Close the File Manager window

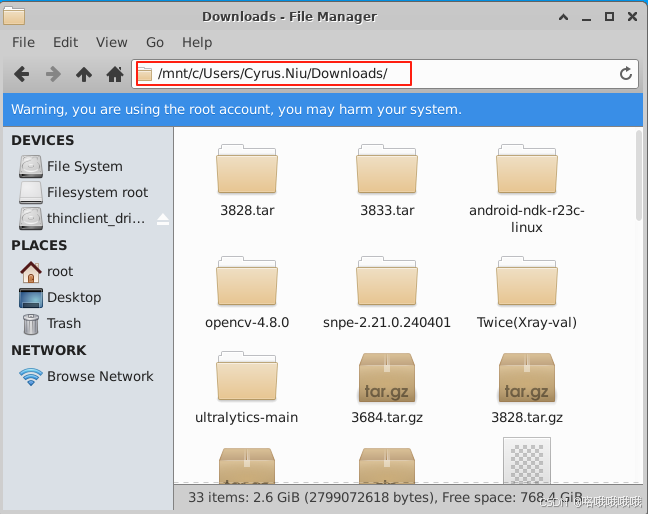632,17
